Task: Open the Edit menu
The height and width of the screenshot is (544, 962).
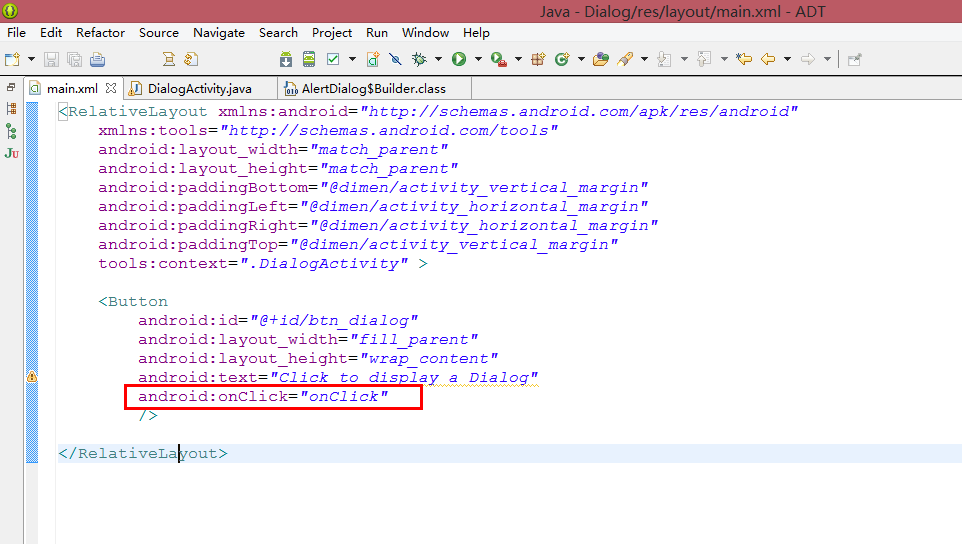Action: coord(51,33)
